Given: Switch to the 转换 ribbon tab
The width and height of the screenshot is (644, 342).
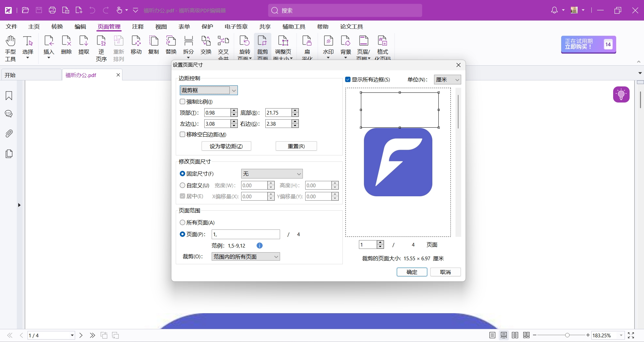Looking at the screenshot, I should click(57, 26).
